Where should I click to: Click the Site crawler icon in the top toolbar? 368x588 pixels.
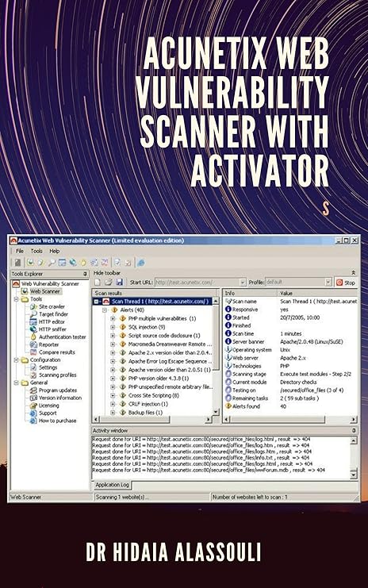pyautogui.click(x=41, y=263)
